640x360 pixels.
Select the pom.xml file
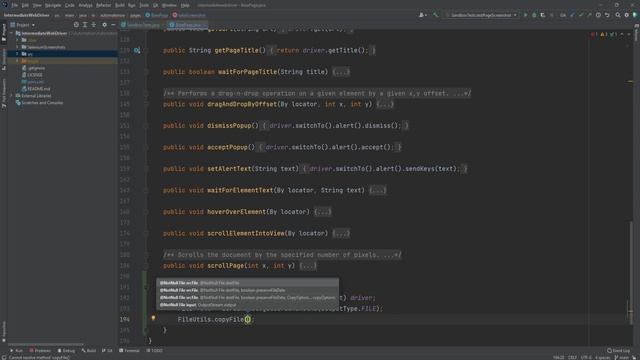(x=33, y=82)
